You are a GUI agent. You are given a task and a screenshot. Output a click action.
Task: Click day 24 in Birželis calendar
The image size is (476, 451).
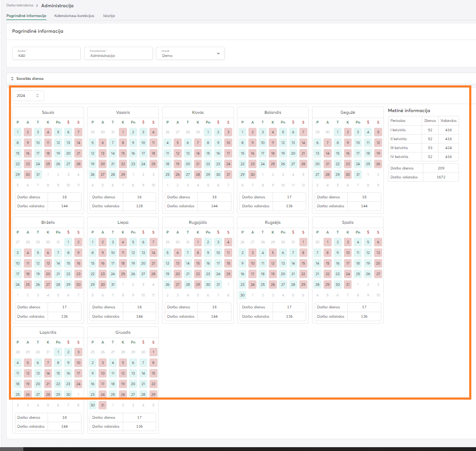(17, 285)
